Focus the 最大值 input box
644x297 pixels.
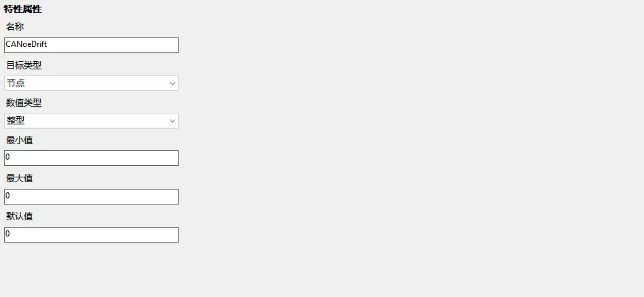[91, 196]
